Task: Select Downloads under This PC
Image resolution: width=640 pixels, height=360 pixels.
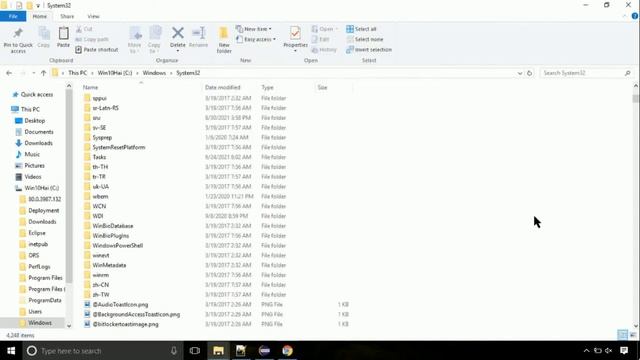Action: (x=38, y=143)
